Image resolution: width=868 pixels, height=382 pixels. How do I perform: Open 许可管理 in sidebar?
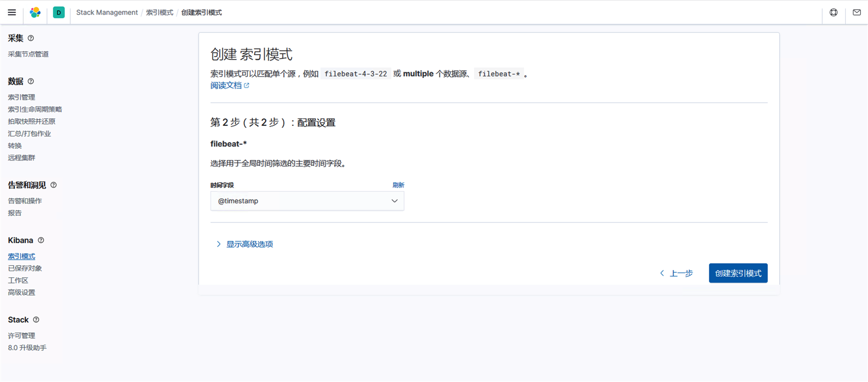pos(21,336)
